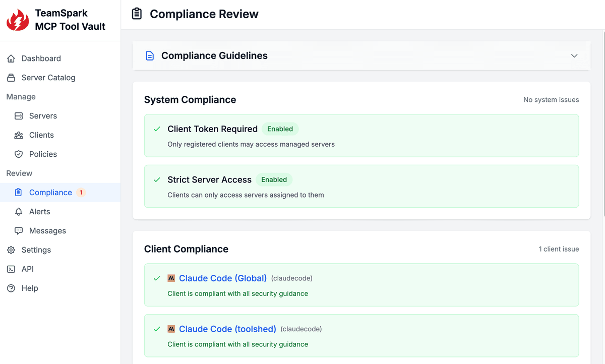Open Messages via the chat bubble icon
605x364 pixels.
pos(19,230)
